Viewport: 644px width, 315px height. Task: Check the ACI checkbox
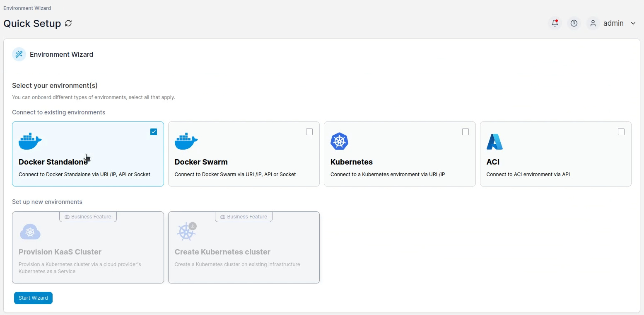[x=621, y=132]
